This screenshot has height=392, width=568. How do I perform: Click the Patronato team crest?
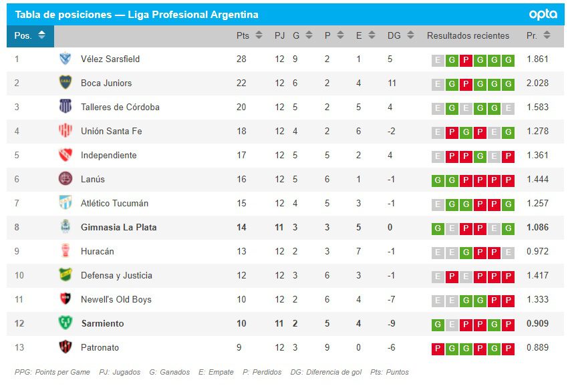(x=65, y=347)
